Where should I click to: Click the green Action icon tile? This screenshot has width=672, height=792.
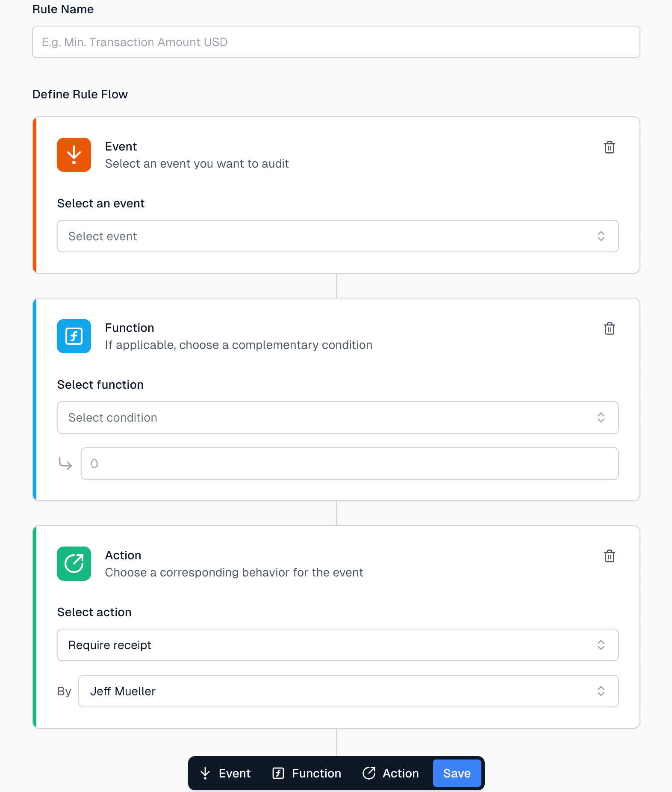[x=74, y=564]
